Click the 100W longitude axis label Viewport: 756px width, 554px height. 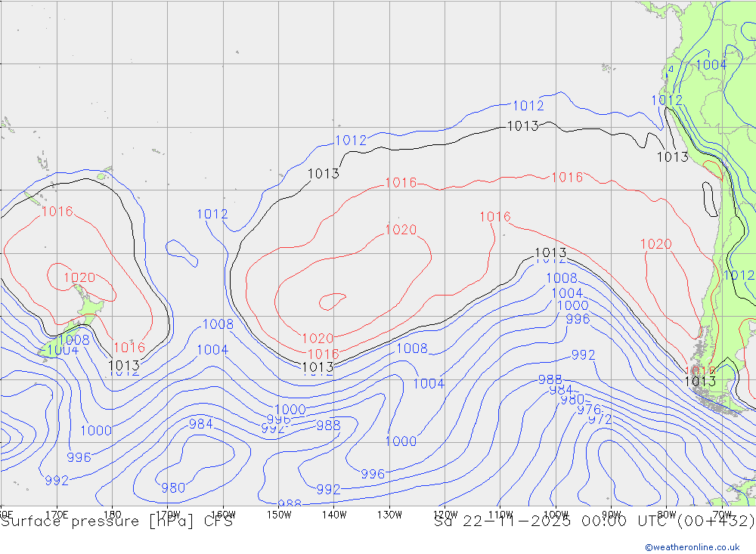[x=556, y=514]
